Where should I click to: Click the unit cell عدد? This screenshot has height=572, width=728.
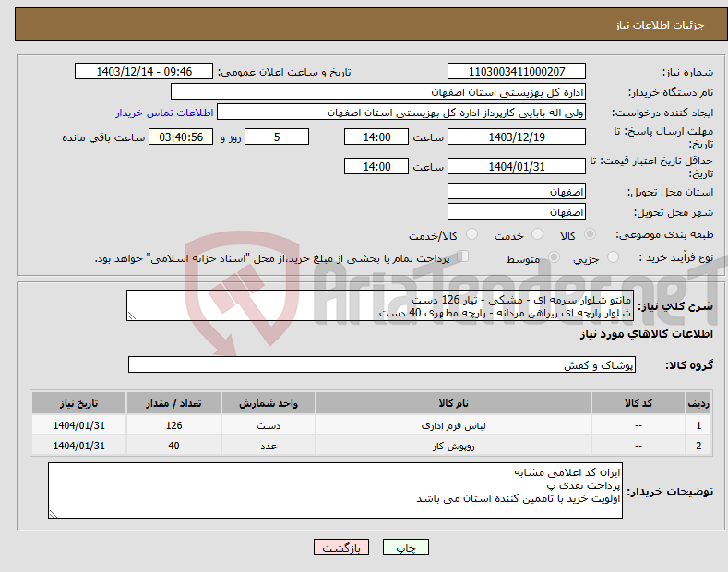269,446
